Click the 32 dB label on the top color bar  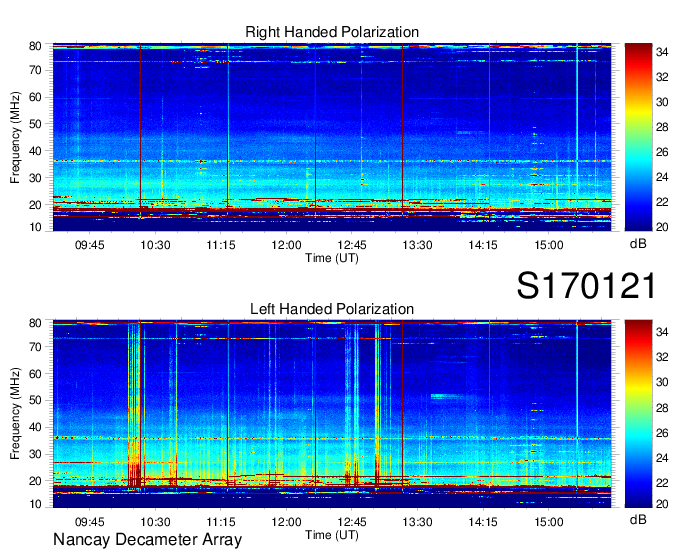click(662, 77)
